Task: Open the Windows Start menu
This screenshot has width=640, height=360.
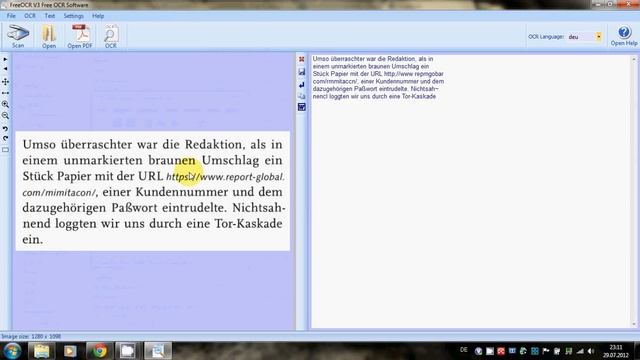Action: (12, 351)
